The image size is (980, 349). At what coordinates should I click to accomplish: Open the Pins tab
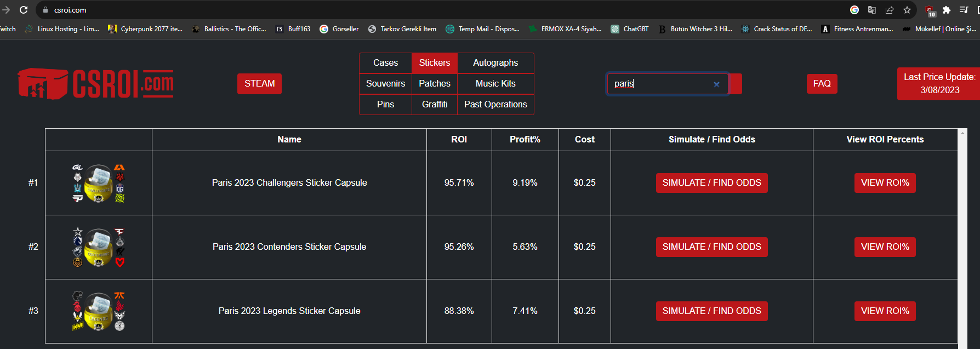pyautogui.click(x=385, y=105)
